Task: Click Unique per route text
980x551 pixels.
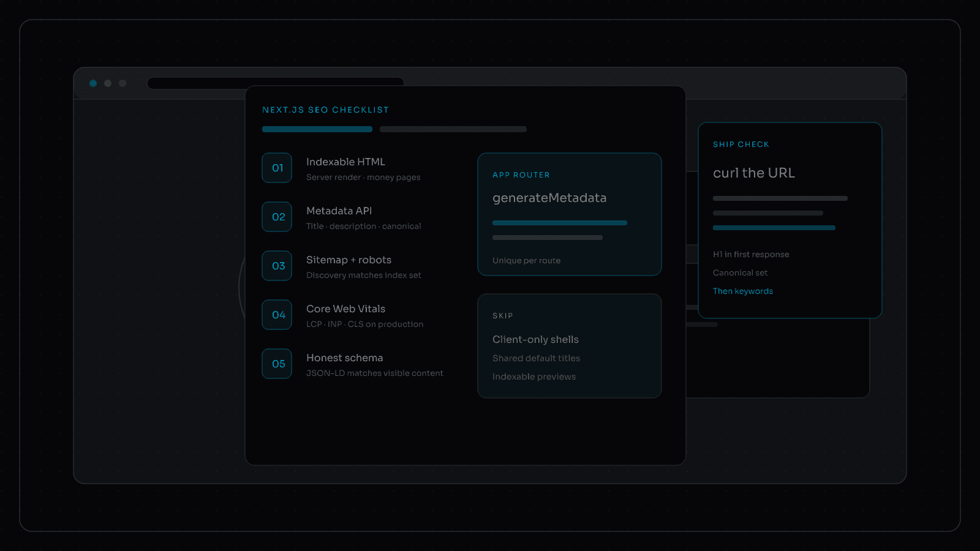Action: (x=526, y=260)
